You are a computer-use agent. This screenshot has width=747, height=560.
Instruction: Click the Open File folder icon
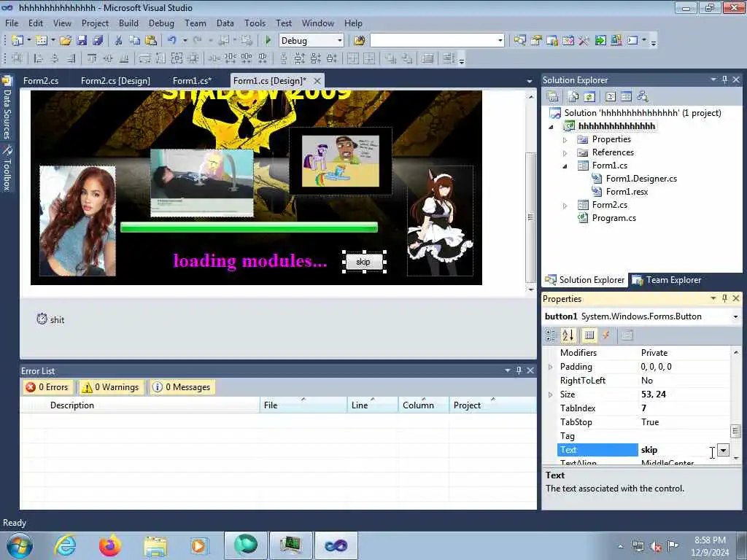(x=66, y=41)
